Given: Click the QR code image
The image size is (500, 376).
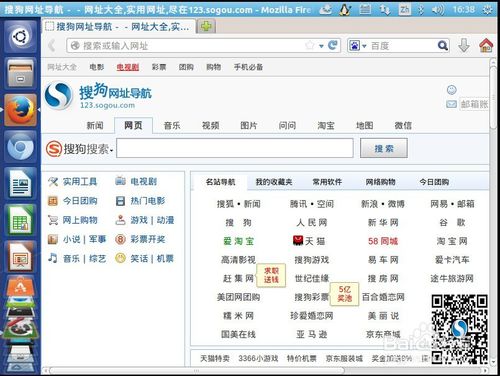Looking at the screenshot, I should [459, 329].
